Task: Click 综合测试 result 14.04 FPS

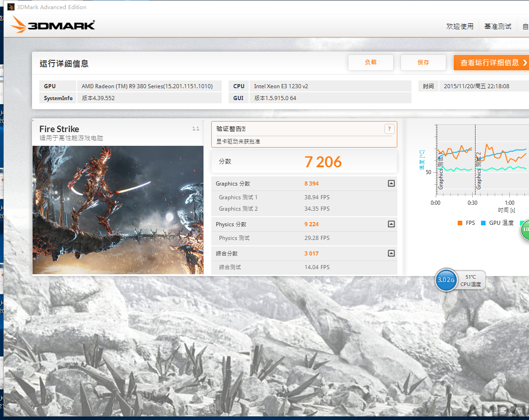Action: 317,267
